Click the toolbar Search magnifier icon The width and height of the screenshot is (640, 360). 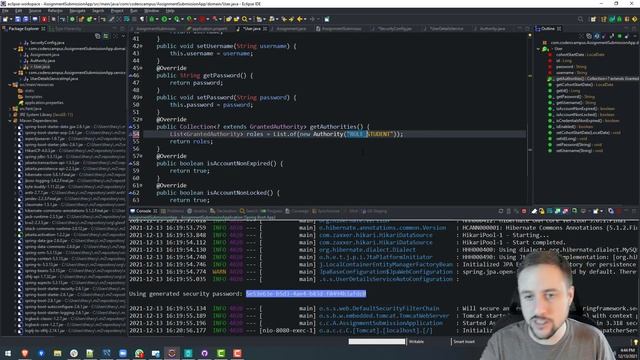(244, 19)
